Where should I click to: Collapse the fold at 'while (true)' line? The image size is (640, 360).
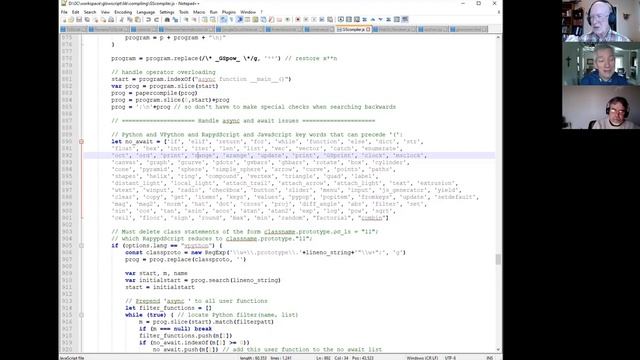[x=81, y=315]
